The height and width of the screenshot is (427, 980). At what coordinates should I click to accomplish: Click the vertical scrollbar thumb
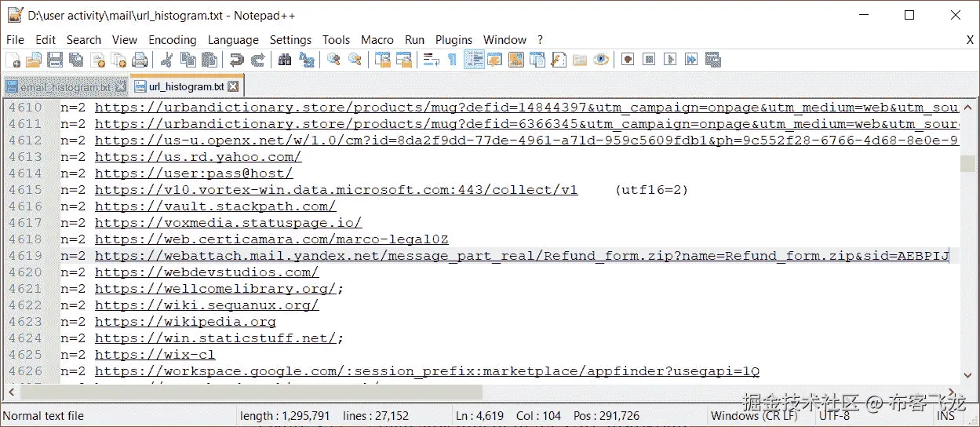tap(968, 163)
